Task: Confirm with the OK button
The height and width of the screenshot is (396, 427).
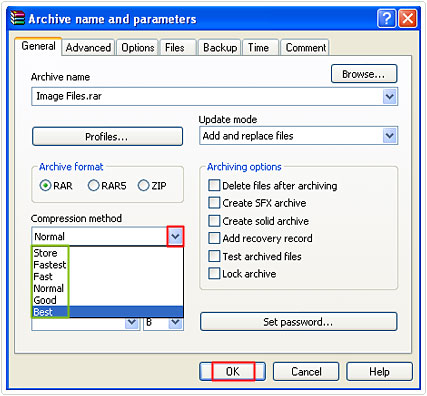Action: pos(233,371)
